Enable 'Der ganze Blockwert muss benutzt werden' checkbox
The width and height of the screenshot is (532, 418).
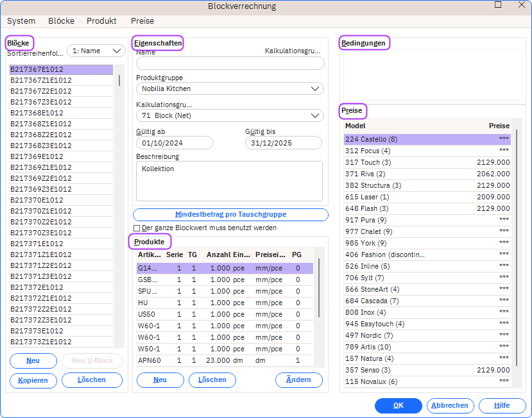pyautogui.click(x=136, y=228)
